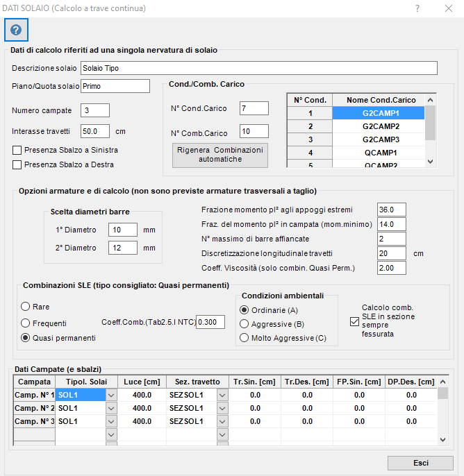This screenshot has width=464, height=476.
Task: Select the Rare SLE combination option
Action: [25, 306]
